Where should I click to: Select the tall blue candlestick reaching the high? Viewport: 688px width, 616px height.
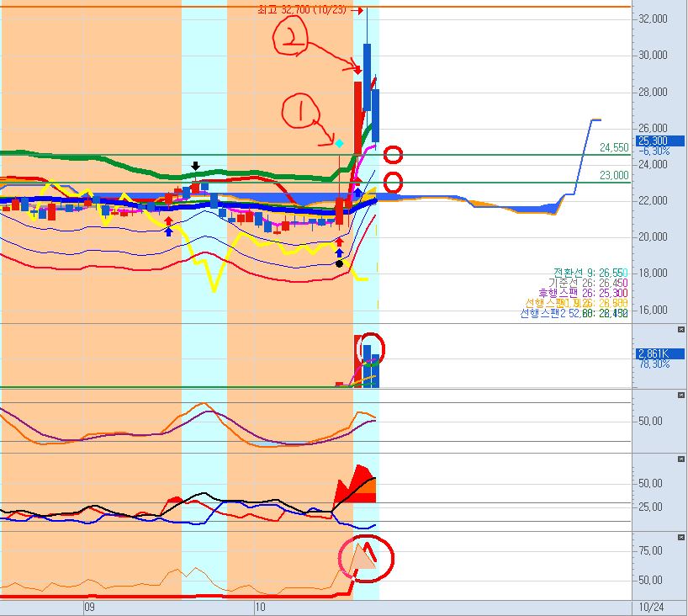point(367,77)
